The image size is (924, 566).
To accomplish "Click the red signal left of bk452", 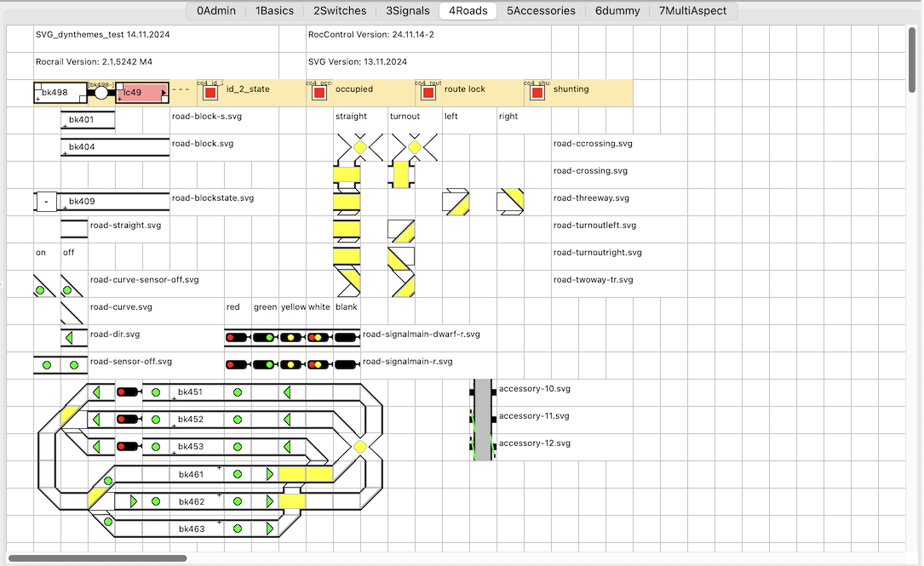I will coord(128,420).
